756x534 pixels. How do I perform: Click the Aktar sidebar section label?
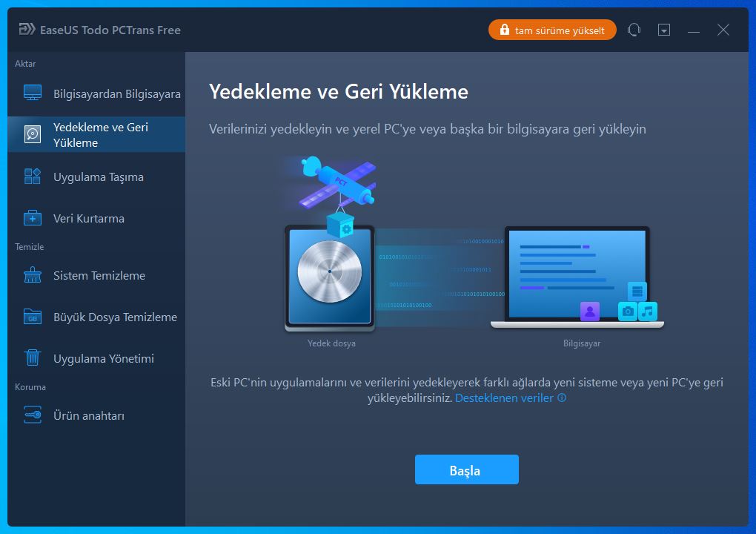click(25, 64)
